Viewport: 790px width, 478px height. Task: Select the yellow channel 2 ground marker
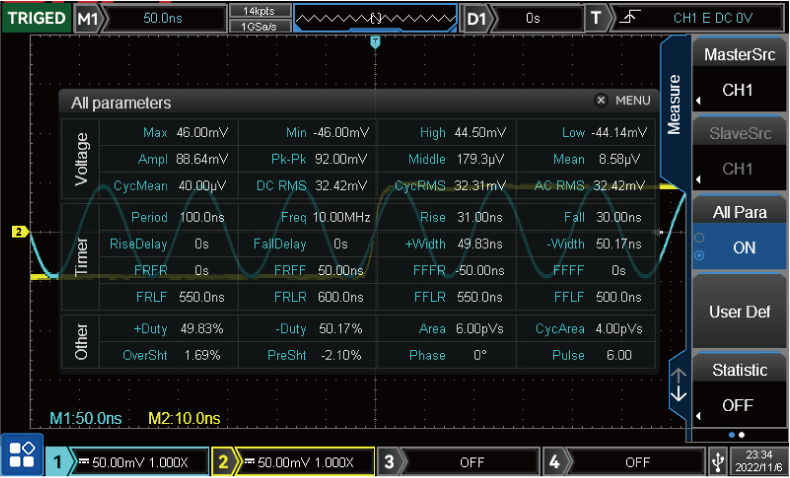17,232
